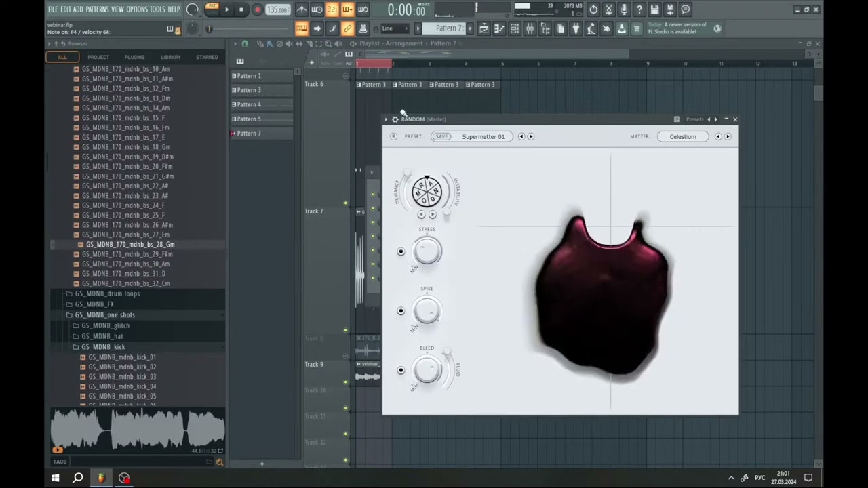Image resolution: width=868 pixels, height=488 pixels.
Task: Open the RANDOM plugin window arrow menu
Action: click(x=387, y=119)
